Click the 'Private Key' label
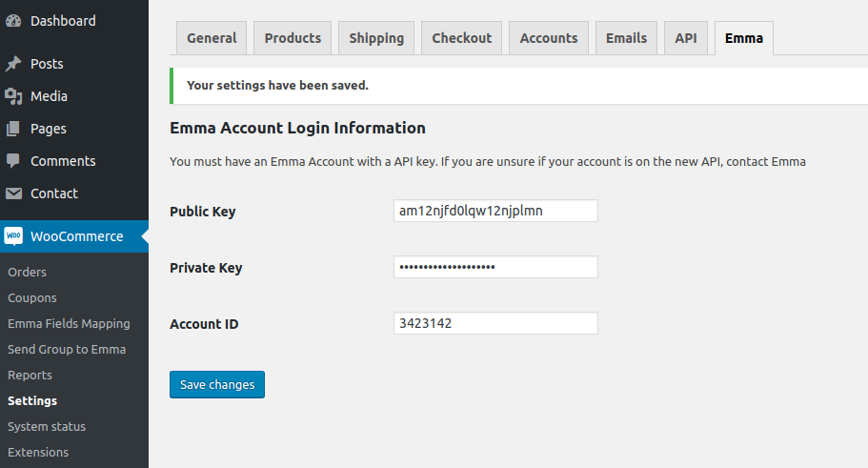Screen dimensions: 868x468 click(206, 268)
